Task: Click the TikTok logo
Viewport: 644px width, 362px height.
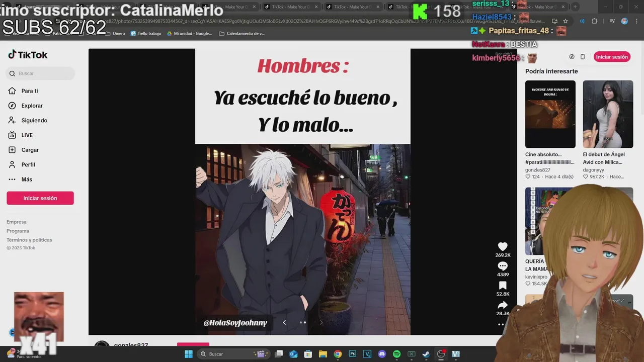Action: tap(28, 55)
